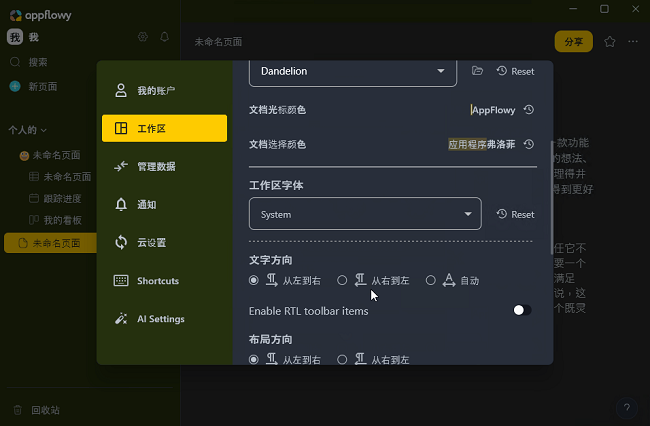
Task: Open the 我的账户 account settings tab
Action: coord(164,90)
